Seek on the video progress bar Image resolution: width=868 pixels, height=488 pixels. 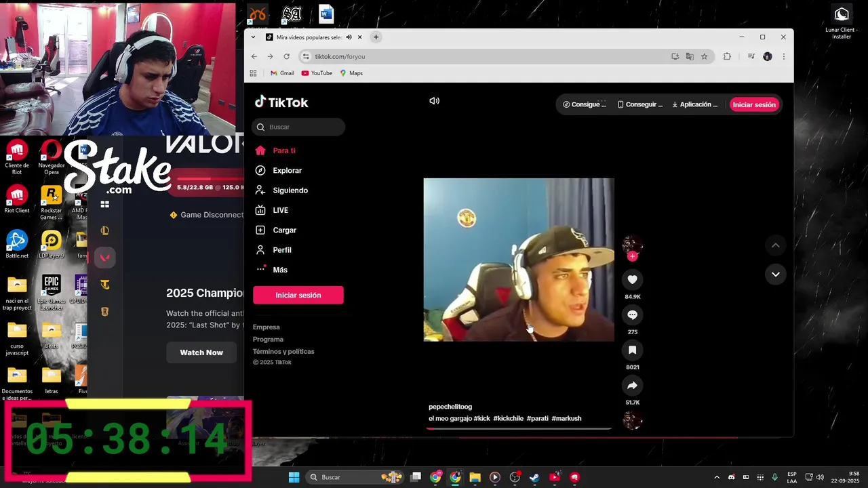[x=519, y=429]
